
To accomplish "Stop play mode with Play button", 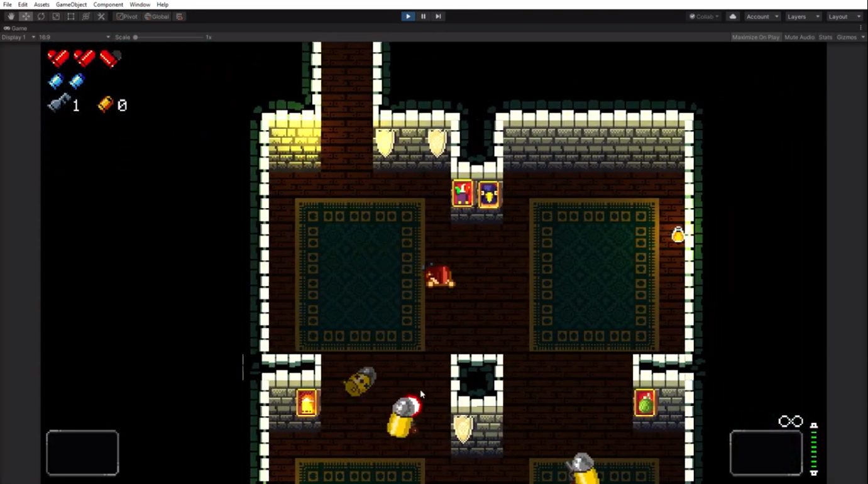I will tap(408, 16).
